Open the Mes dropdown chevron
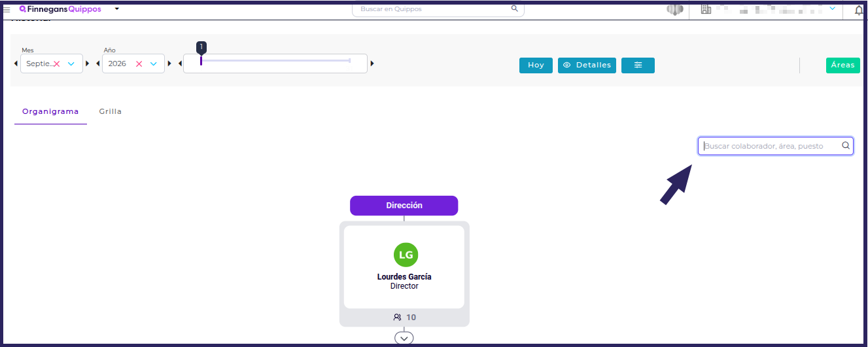The height and width of the screenshot is (347, 868). [71, 64]
